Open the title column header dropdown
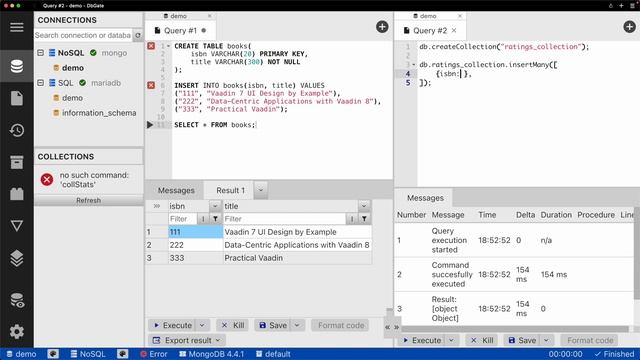The height and width of the screenshot is (360, 640). tap(364, 206)
